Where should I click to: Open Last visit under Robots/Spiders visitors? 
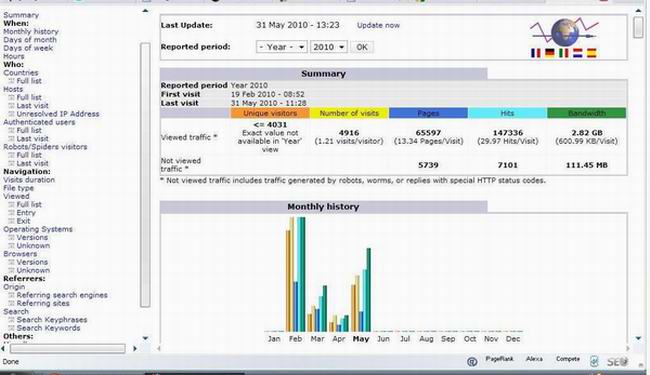pos(32,164)
